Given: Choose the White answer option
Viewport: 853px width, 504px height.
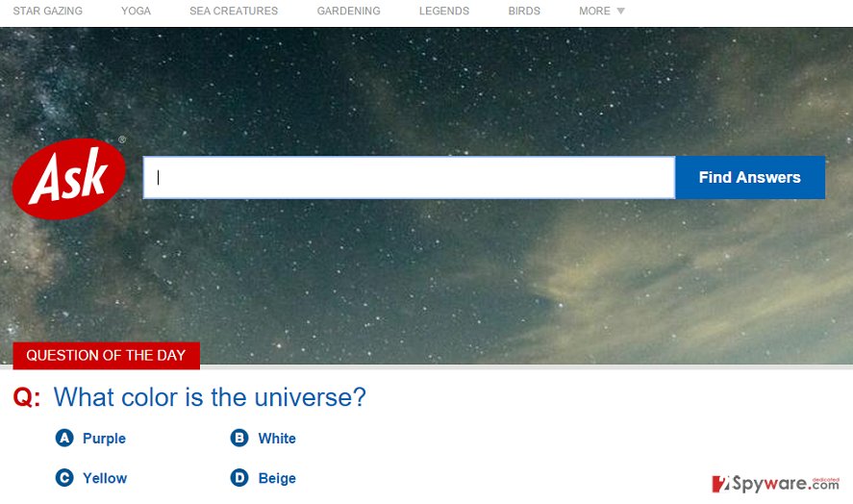Looking at the screenshot, I should (277, 439).
